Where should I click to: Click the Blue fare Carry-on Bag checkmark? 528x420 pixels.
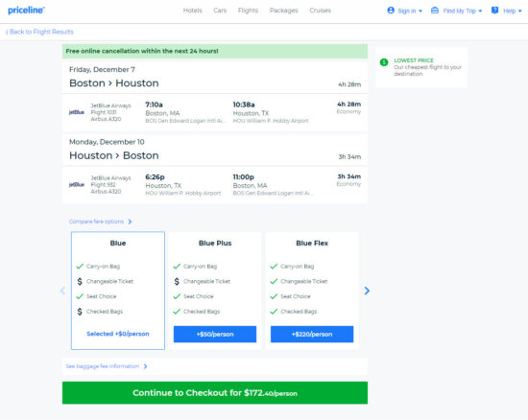[x=80, y=267]
